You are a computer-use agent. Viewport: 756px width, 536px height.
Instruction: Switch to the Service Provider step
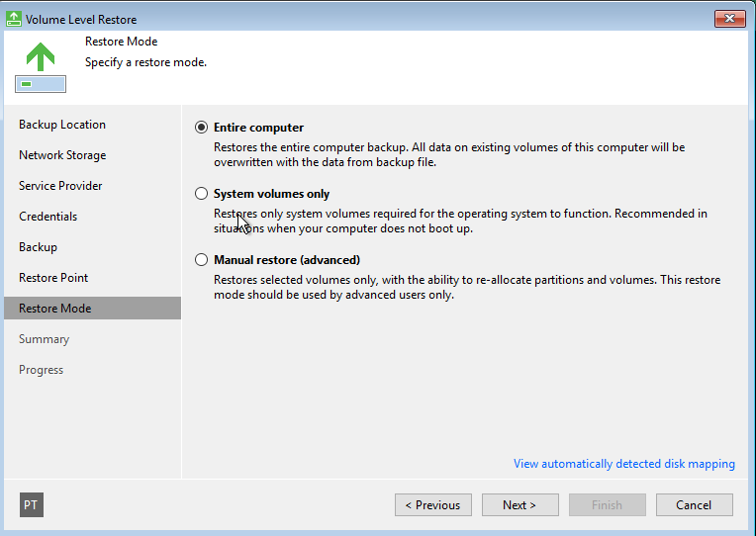(x=60, y=186)
